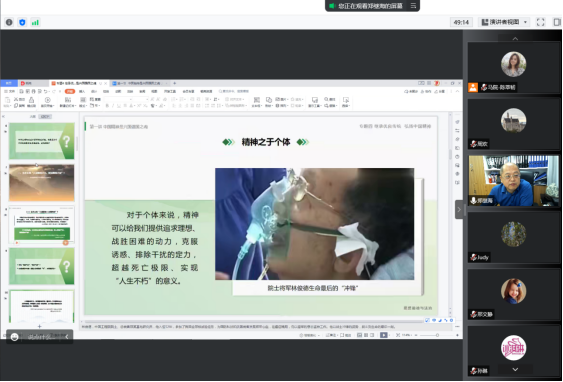Screen dimensions: 563x382
Task: Show previous participants with up chevron
Action: 515,38
